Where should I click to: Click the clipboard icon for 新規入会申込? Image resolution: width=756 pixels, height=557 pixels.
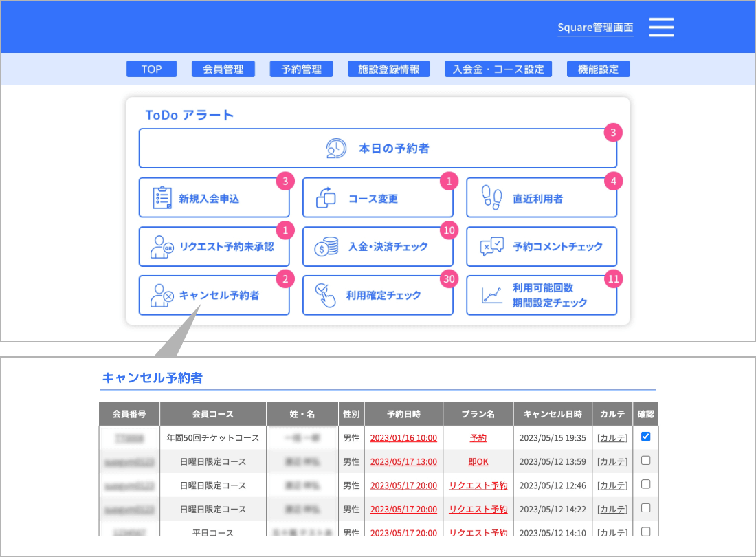point(162,198)
